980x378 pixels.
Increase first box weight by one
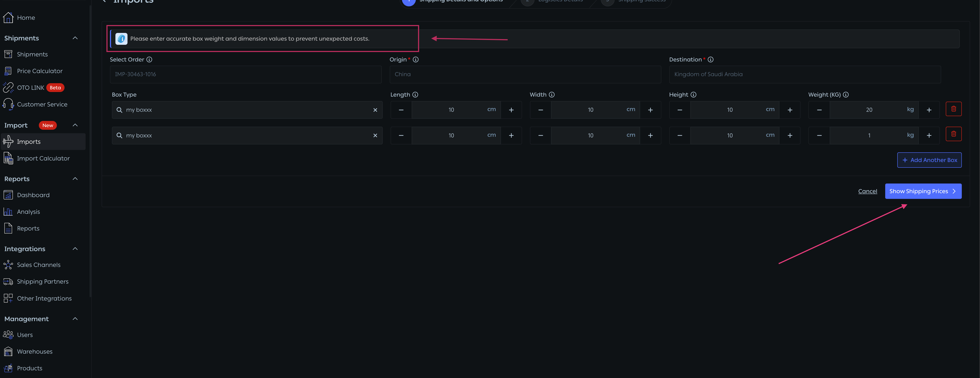point(929,110)
